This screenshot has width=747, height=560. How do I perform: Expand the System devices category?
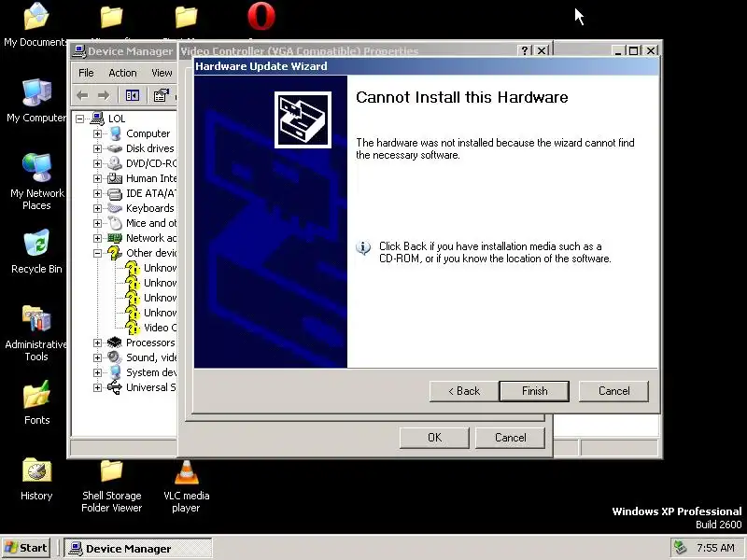click(98, 372)
